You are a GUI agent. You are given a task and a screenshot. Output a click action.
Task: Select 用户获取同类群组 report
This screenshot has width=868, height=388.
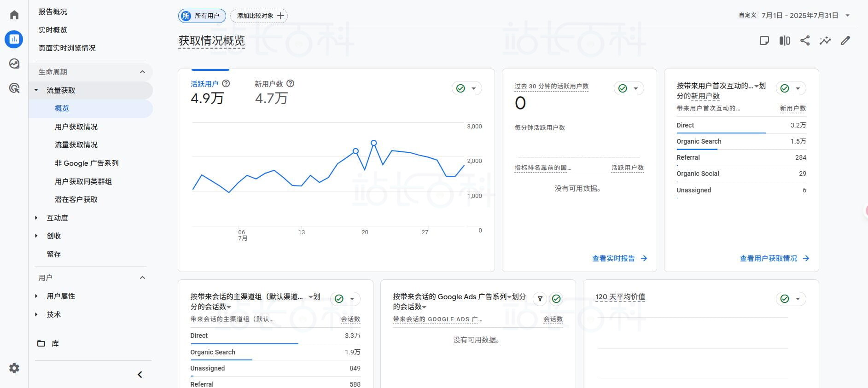(x=83, y=181)
